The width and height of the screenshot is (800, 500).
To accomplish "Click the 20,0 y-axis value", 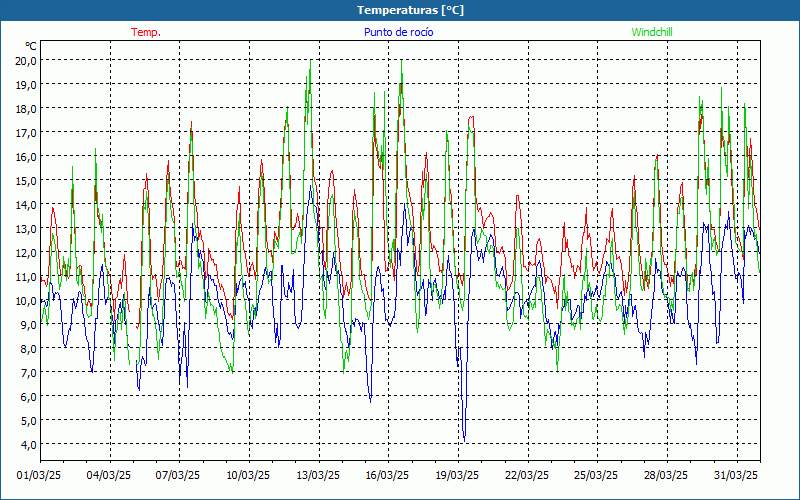I will 26,61.
